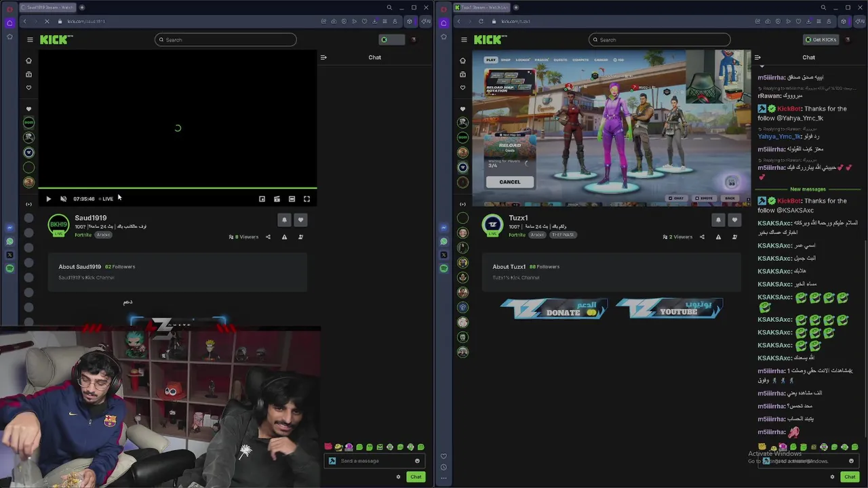The image size is (868, 488).
Task: Toggle picture-in-picture on the Saud1919 player
Action: pyautogui.click(x=262, y=199)
